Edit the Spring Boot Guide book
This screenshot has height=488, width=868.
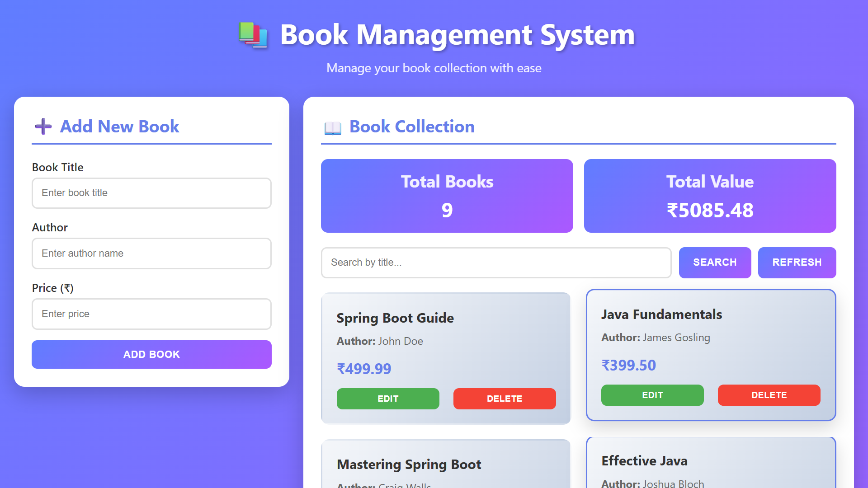[x=387, y=399]
